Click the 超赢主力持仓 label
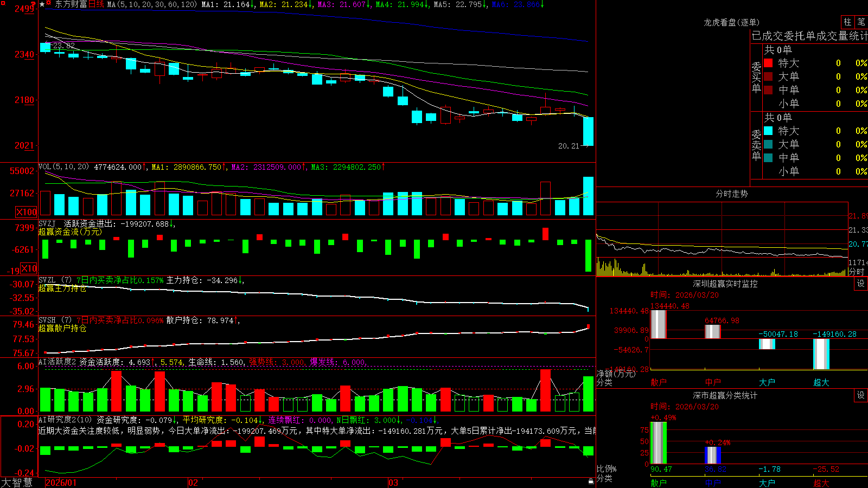 pyautogui.click(x=62, y=288)
